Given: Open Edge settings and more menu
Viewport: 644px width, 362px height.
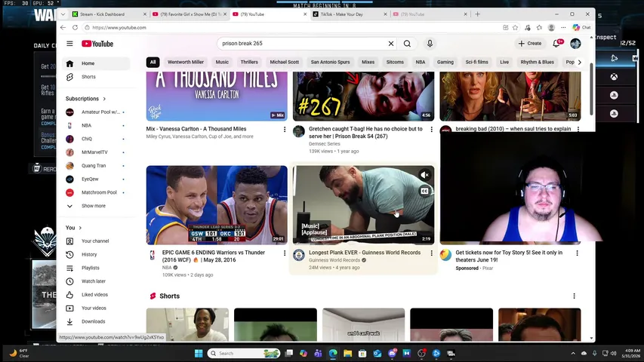Looking at the screenshot, I should tap(563, 27).
